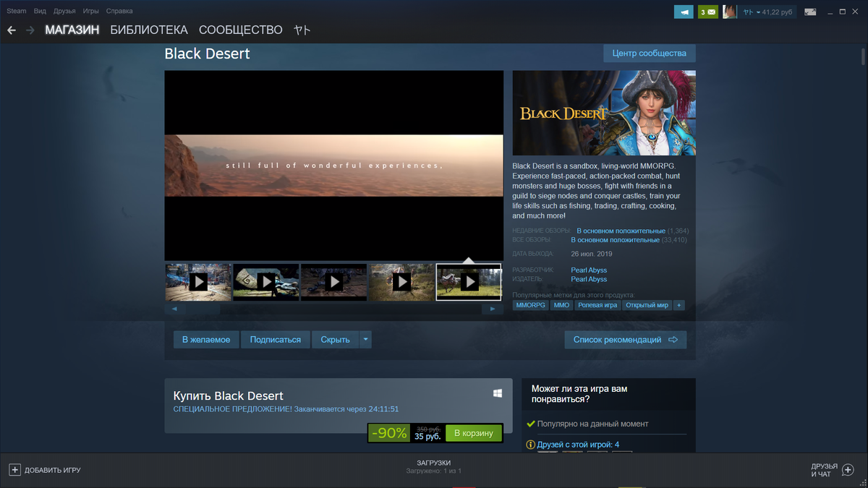Click the Открытый мир tag

[x=647, y=305]
